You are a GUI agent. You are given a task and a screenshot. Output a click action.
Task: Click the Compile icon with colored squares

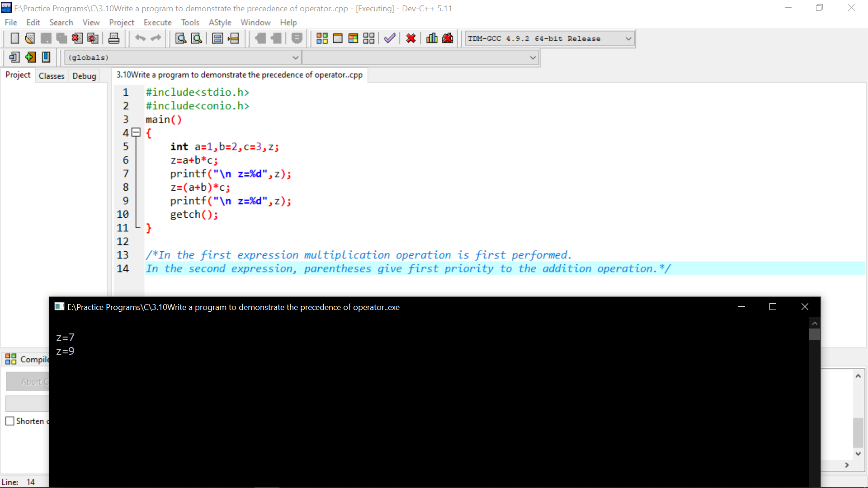[322, 38]
